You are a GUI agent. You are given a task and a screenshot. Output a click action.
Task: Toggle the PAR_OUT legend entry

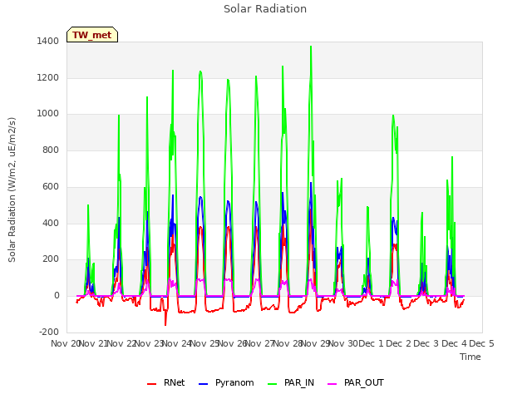coord(355,382)
